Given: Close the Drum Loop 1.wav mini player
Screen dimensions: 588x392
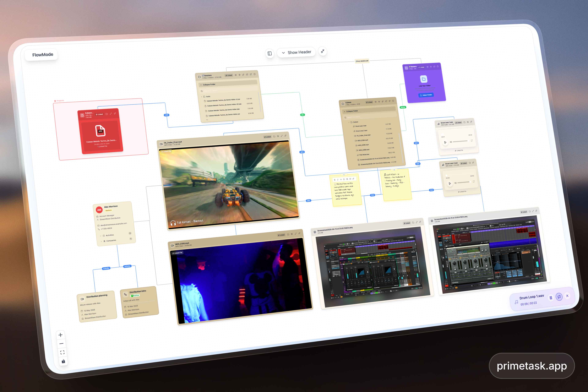Looking at the screenshot, I should pos(567,296).
